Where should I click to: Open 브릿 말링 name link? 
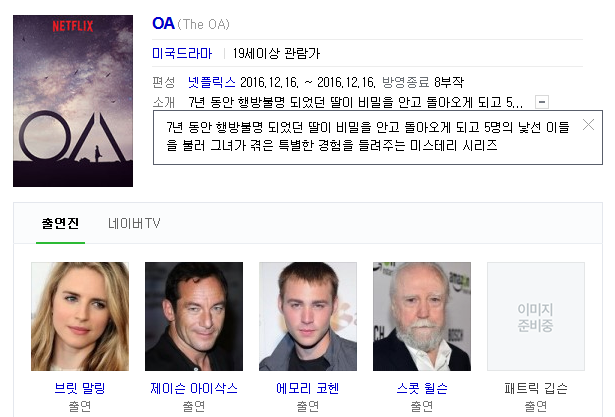pyautogui.click(x=80, y=388)
